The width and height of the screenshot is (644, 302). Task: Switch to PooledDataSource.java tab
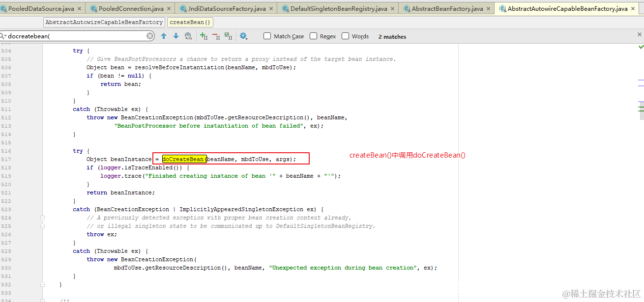click(41, 9)
